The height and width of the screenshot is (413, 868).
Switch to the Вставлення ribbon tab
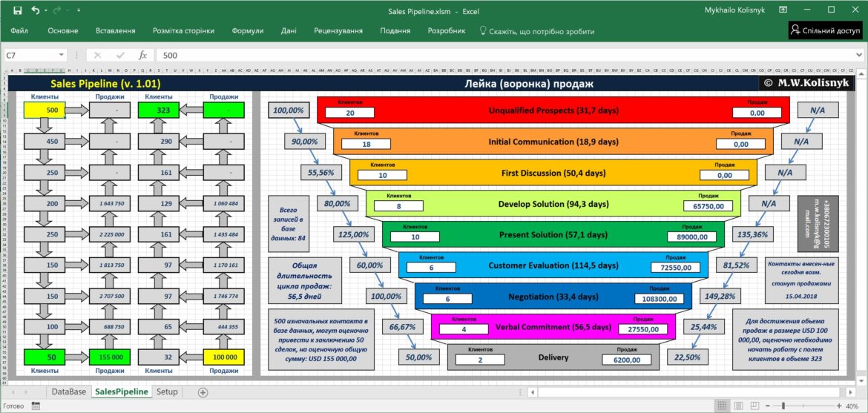click(116, 31)
